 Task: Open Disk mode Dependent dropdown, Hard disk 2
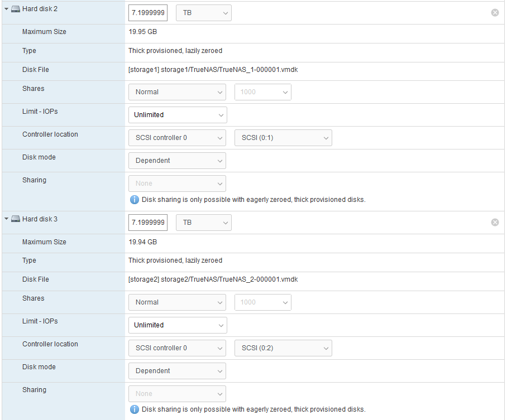click(x=177, y=161)
